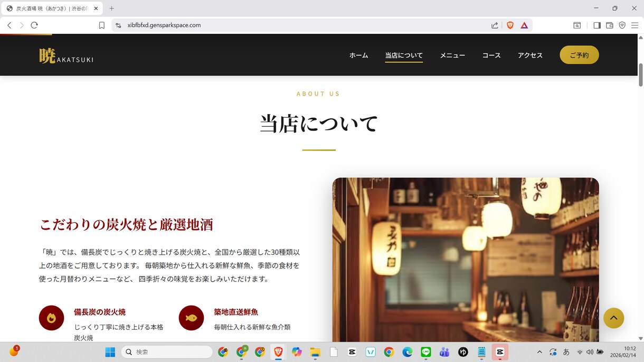Share the page using the share icon
The image size is (644, 362).
[x=495, y=25]
